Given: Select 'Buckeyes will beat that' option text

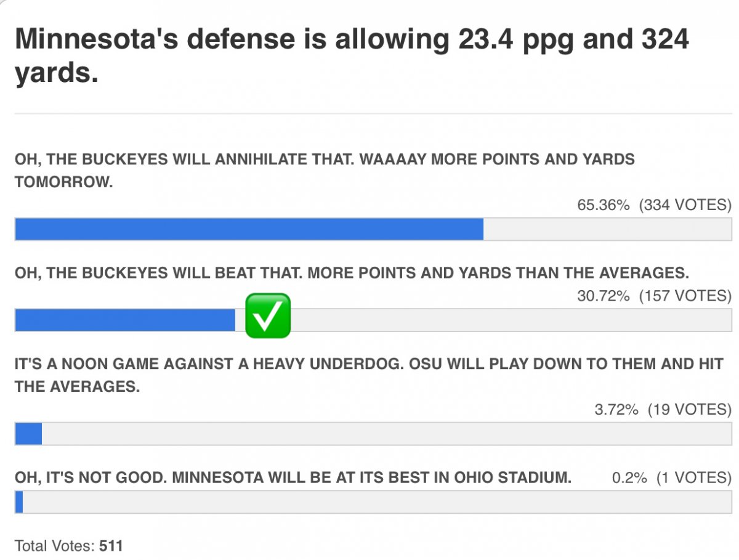Looking at the screenshot, I should [352, 272].
